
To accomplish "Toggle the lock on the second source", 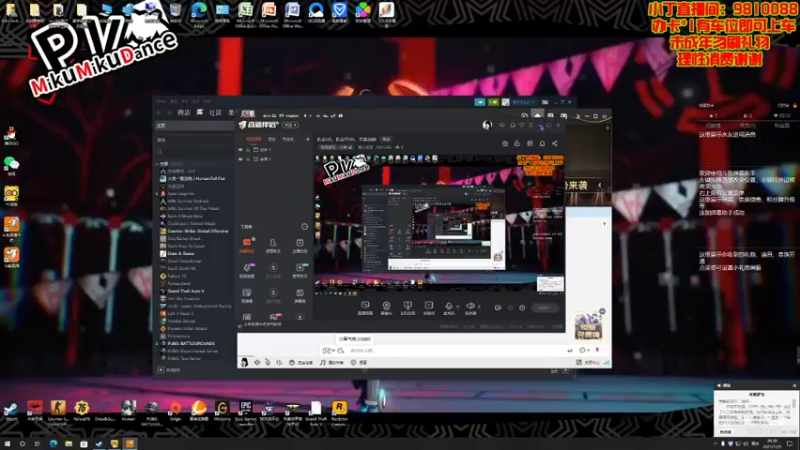I will coord(248,159).
